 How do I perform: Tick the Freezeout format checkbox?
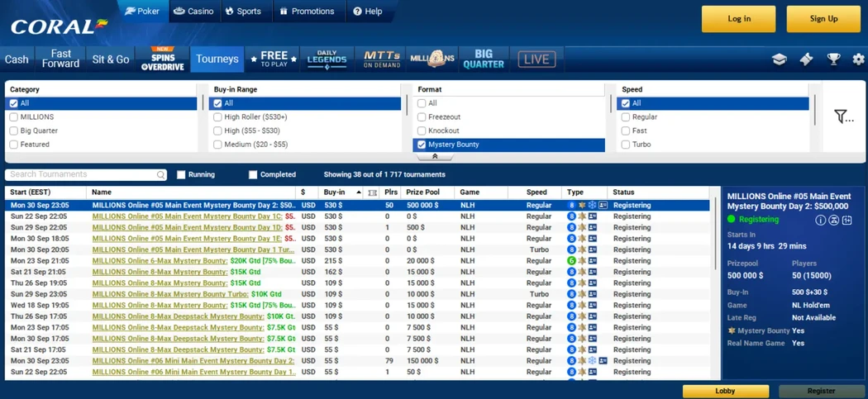[422, 117]
